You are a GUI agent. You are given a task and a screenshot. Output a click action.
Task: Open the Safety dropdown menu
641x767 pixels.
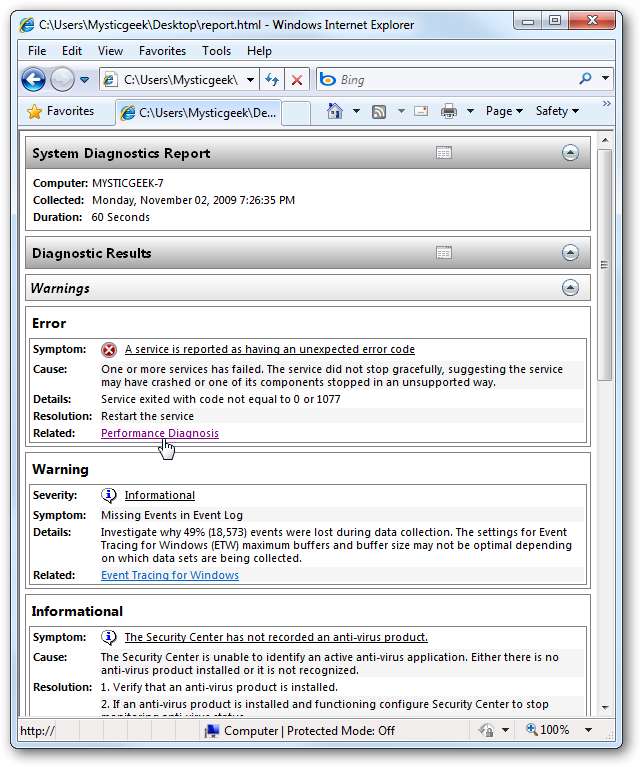556,112
